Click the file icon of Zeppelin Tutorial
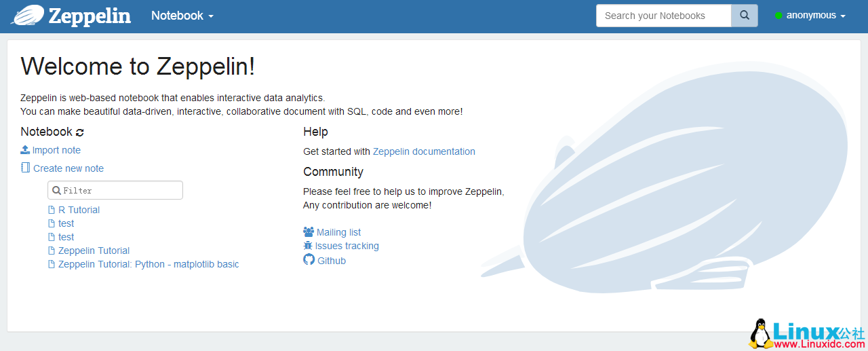This screenshot has width=868, height=351. pyautogui.click(x=52, y=251)
